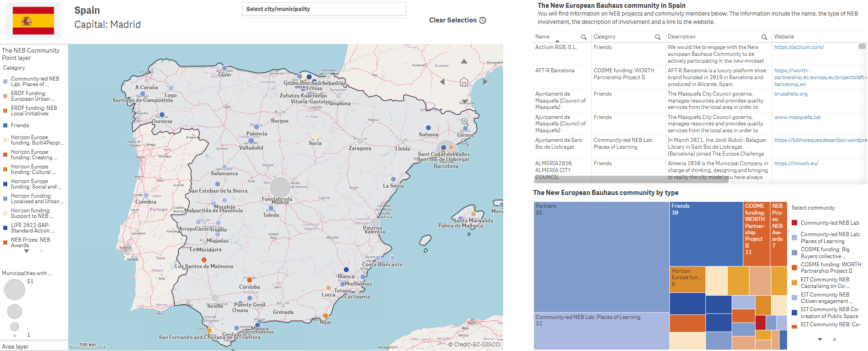Open search for Description column
This screenshot has height=351, width=868.
click(x=764, y=37)
